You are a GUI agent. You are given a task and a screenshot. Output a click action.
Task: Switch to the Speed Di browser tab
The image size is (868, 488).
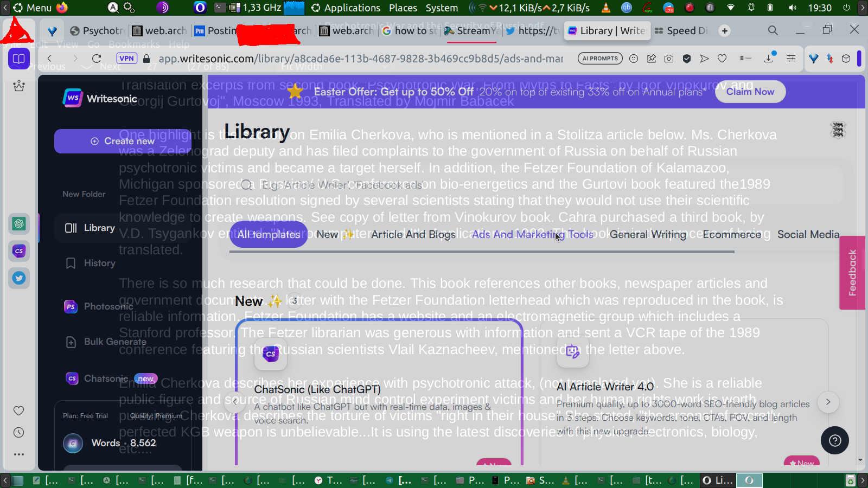681,31
